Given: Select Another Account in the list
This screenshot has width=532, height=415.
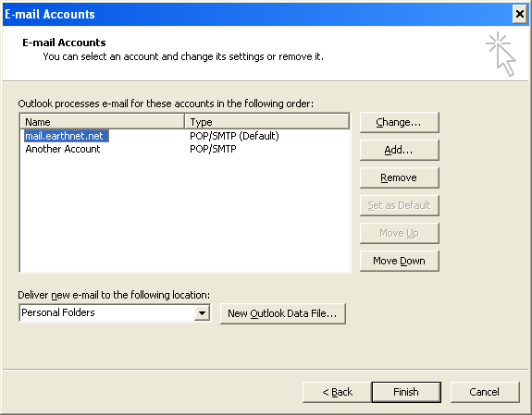Looking at the screenshot, I should [x=185, y=149].
